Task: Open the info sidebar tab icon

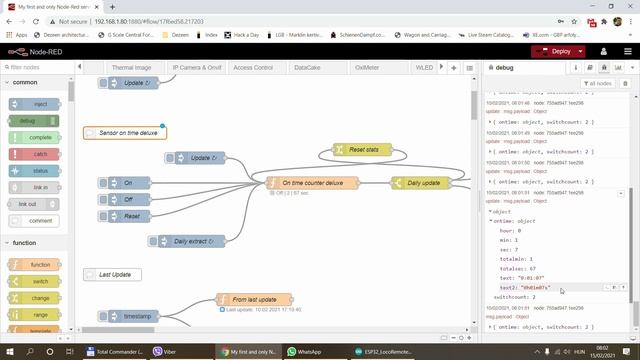Action: 576,68
